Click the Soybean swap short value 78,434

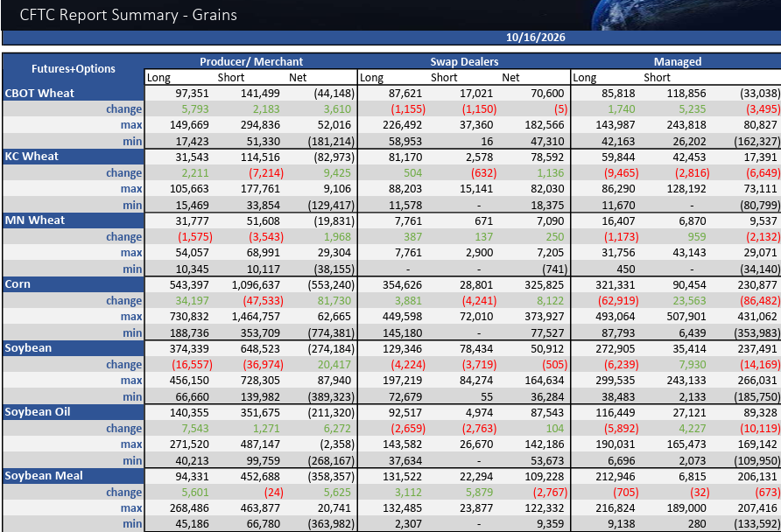tap(476, 349)
